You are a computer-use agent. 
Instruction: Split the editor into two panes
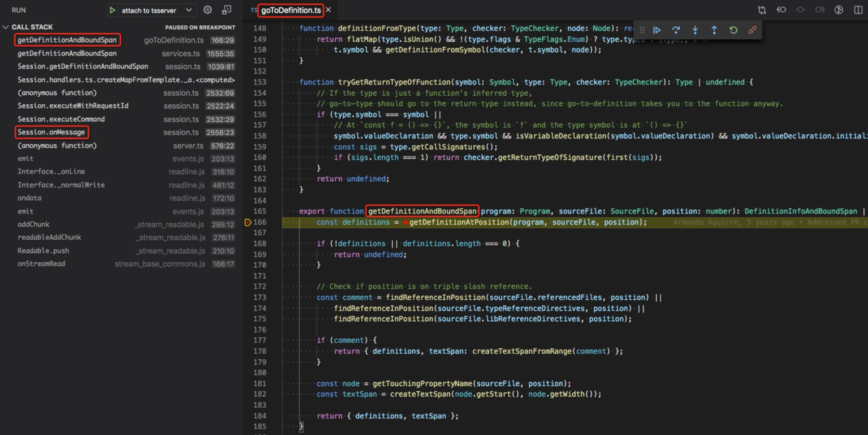[858, 9]
